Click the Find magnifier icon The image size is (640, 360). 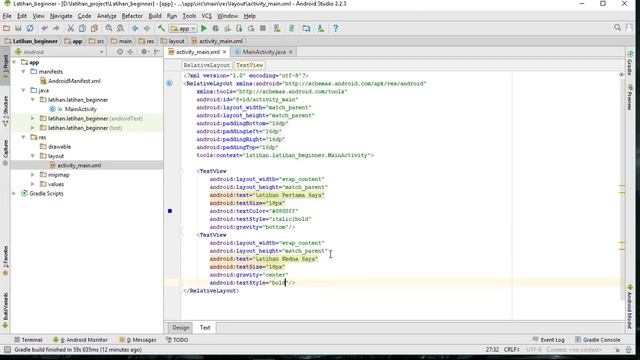click(109, 28)
